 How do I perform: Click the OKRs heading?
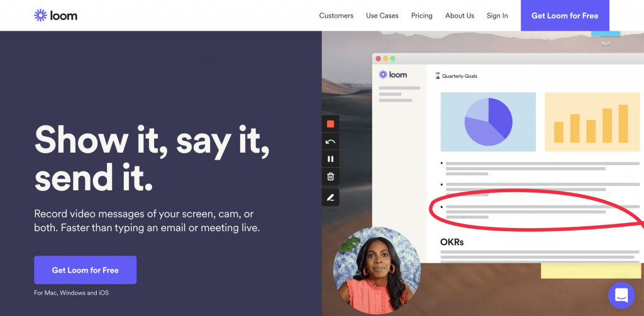[x=452, y=242]
